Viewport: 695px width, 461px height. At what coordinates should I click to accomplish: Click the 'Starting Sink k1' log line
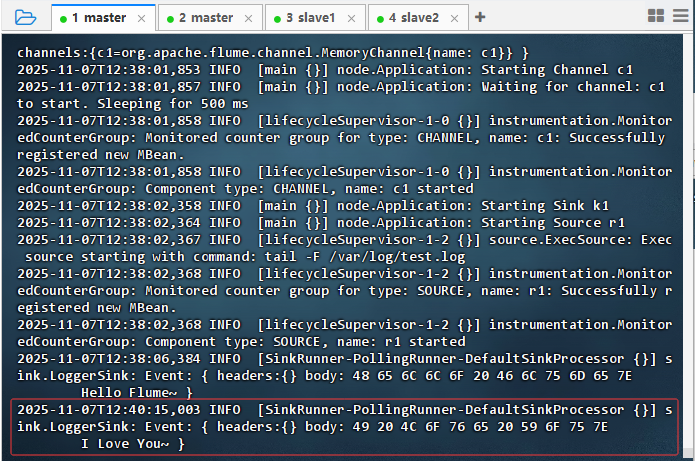tap(313, 206)
